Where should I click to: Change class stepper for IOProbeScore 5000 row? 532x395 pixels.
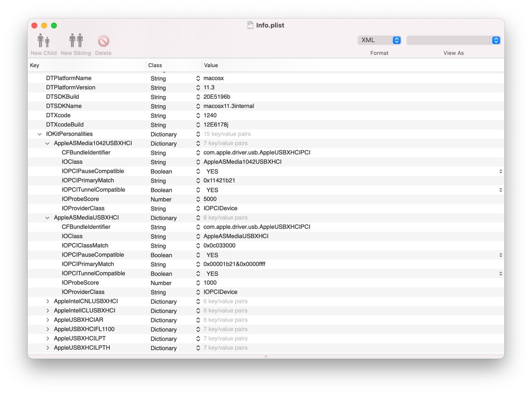click(198, 199)
